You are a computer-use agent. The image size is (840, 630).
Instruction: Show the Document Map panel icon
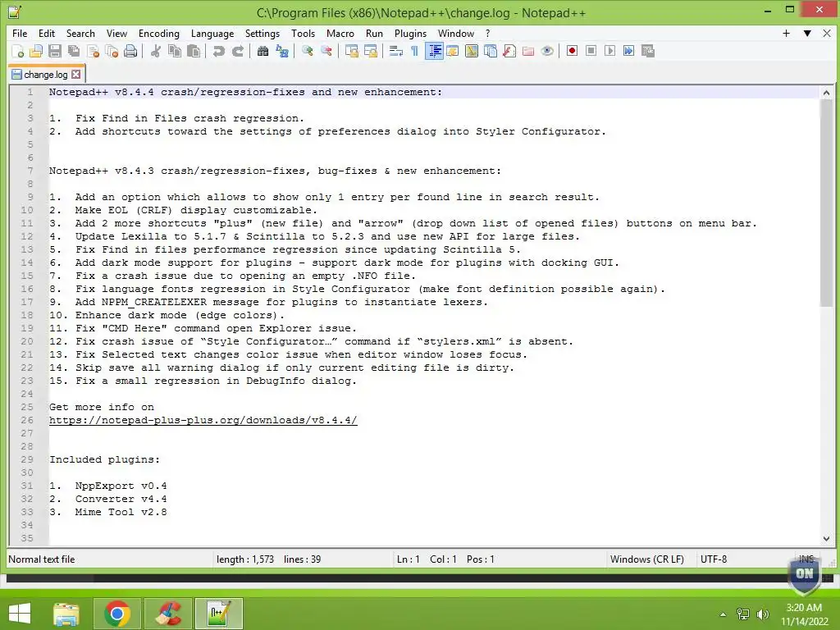point(472,51)
